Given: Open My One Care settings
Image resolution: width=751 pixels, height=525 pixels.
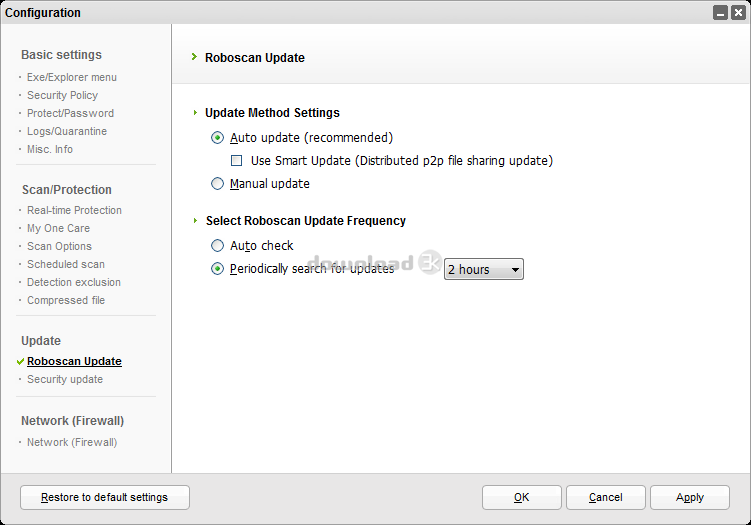Looking at the screenshot, I should point(58,228).
